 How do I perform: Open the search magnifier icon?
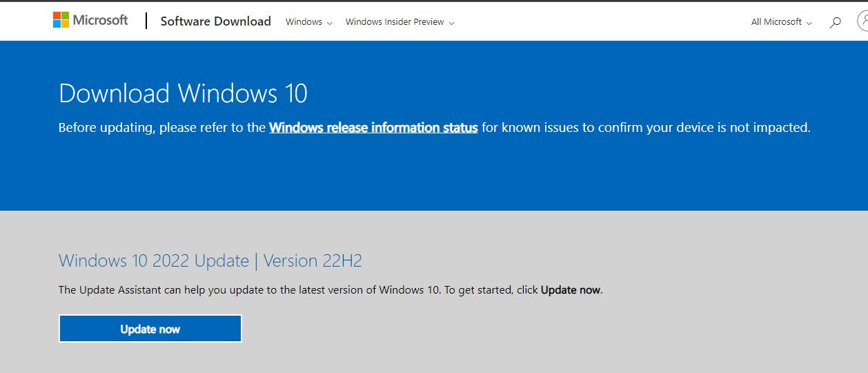[835, 22]
